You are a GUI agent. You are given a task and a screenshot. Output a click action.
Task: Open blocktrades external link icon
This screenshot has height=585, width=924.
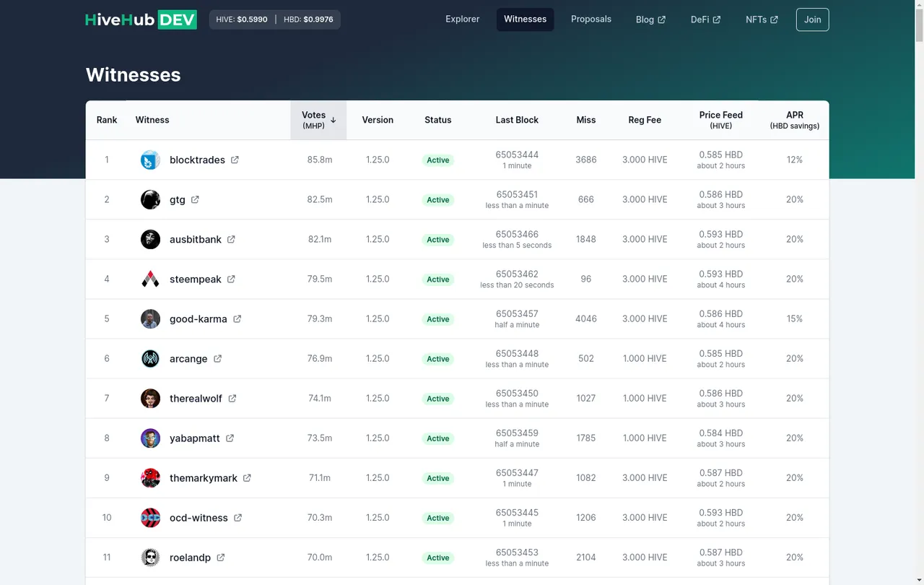click(235, 160)
